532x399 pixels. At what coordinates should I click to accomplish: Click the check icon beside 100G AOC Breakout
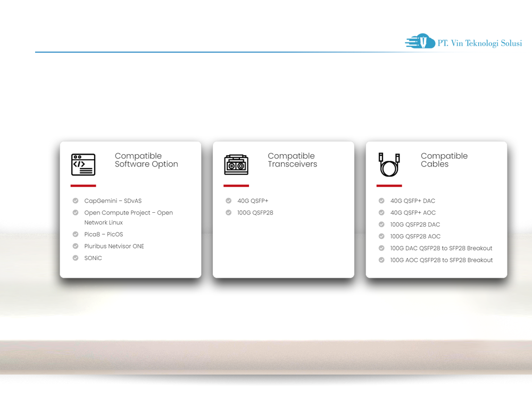[x=381, y=260]
